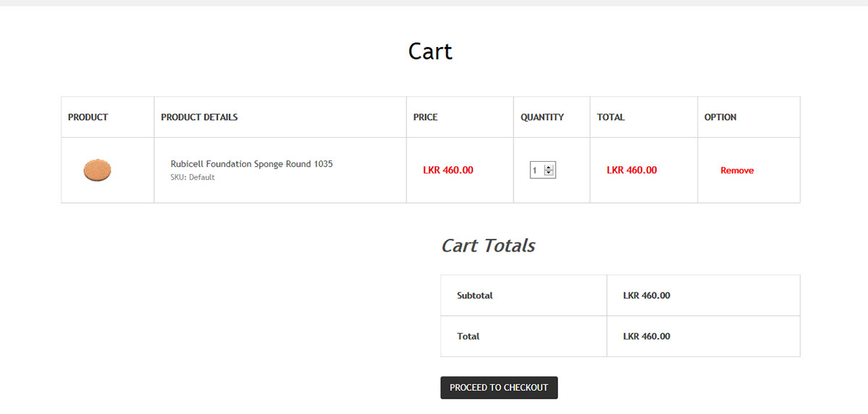Screen dimensions: 868x414
Task: Click the Option column header
Action: click(x=720, y=117)
